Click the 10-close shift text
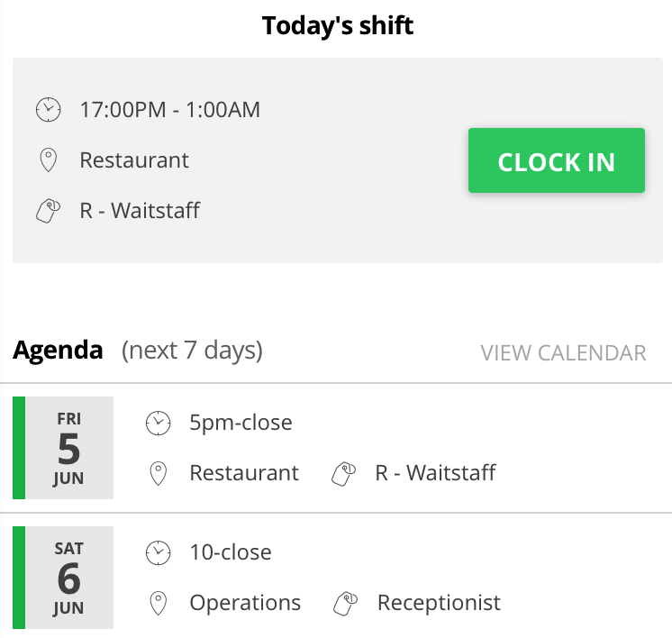 (231, 552)
